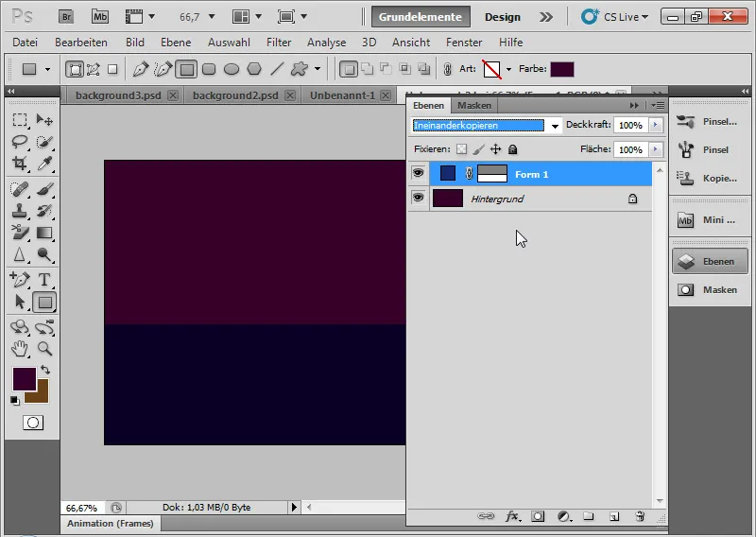Click Farbe color swatch in options bar
The image size is (756, 537).
tap(562, 69)
